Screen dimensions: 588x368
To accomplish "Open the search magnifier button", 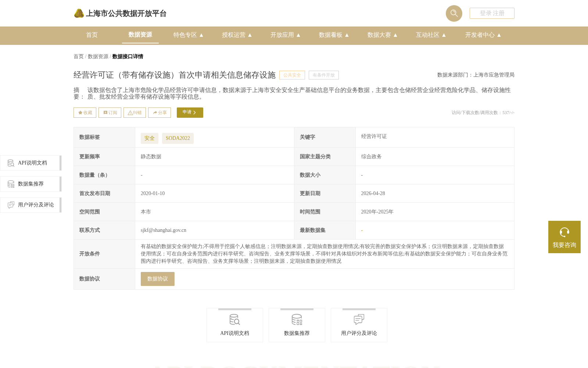I will (x=454, y=13).
